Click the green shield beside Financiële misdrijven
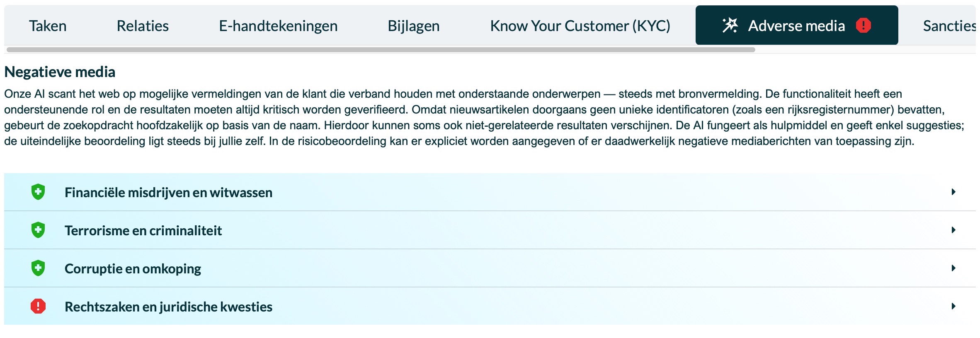 [38, 192]
